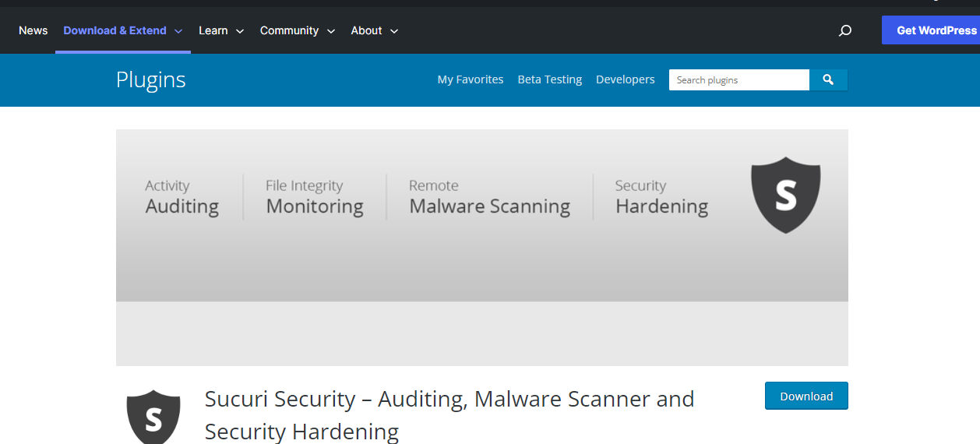Click the Sucuri Security plugin title

(449, 414)
